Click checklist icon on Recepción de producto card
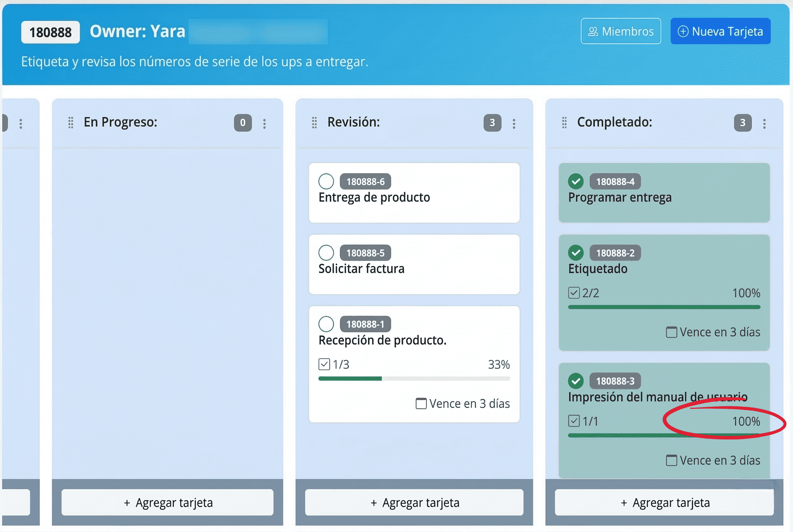 pos(324,364)
